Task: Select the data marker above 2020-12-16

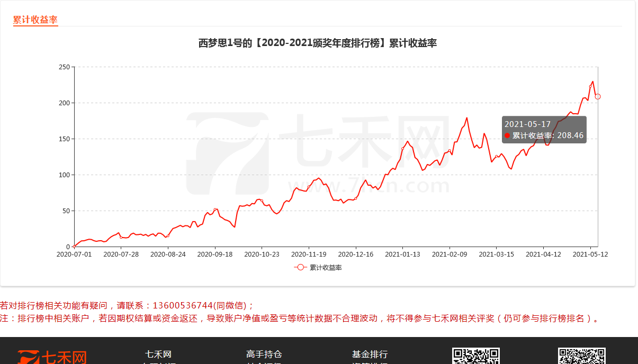Action: (x=355, y=198)
